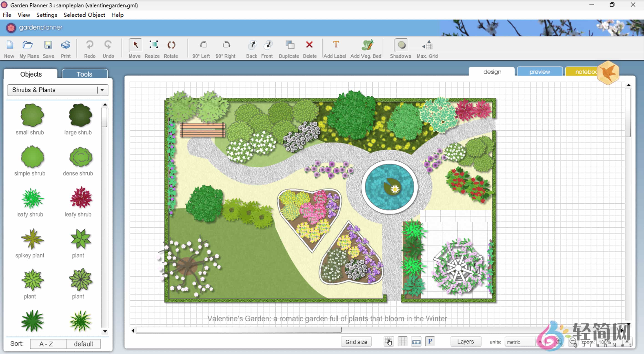The width and height of the screenshot is (644, 354).
Task: Toggle grid visibility on the canvas
Action: point(403,341)
